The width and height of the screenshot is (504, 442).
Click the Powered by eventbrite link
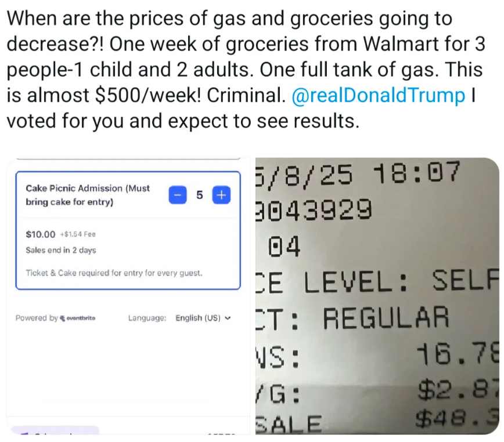tap(55, 318)
